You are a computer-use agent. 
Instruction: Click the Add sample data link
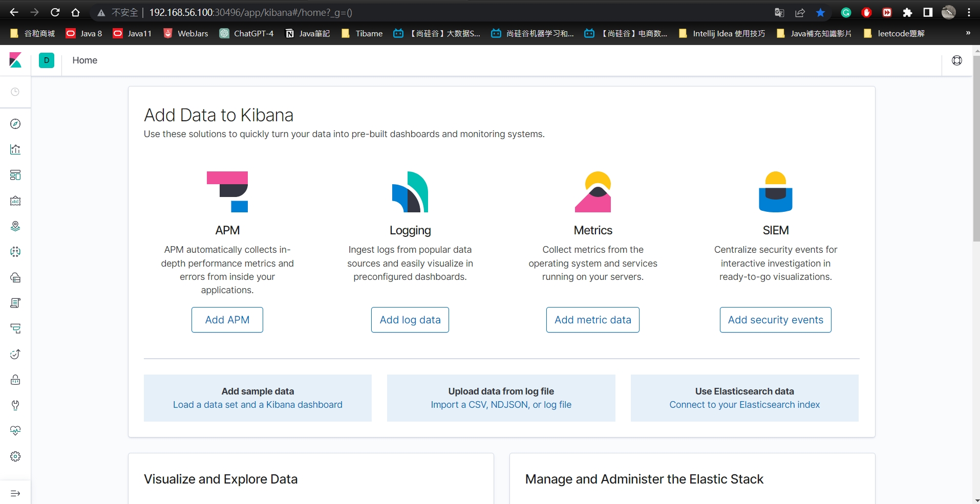click(x=258, y=398)
